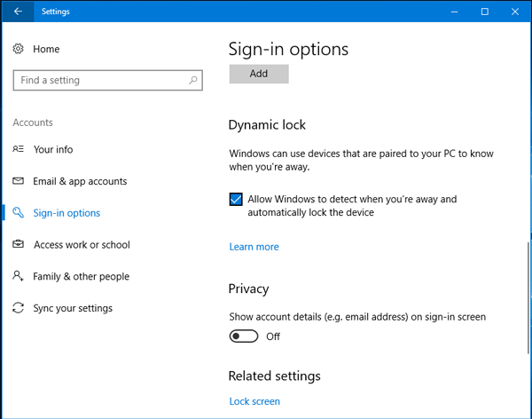Select Family & other people section
Viewport: 532px width, 419px height.
pyautogui.click(x=81, y=276)
